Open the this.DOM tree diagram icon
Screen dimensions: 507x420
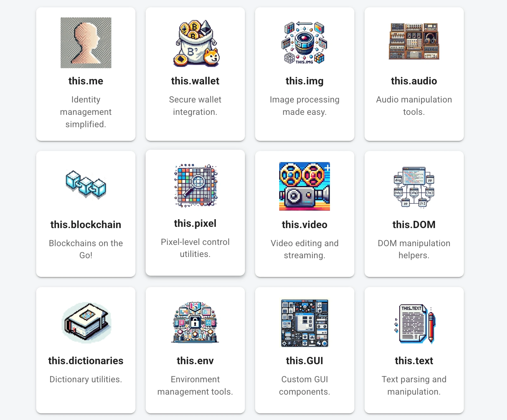point(414,187)
